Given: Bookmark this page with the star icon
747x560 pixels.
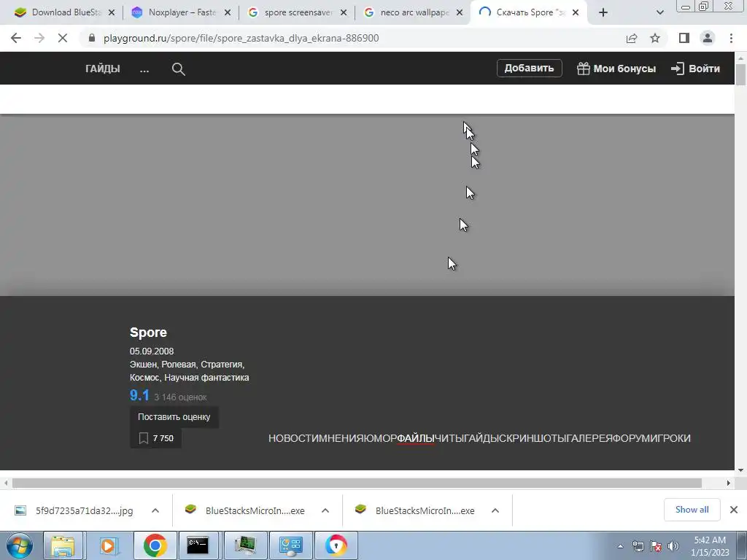Looking at the screenshot, I should pos(655,38).
